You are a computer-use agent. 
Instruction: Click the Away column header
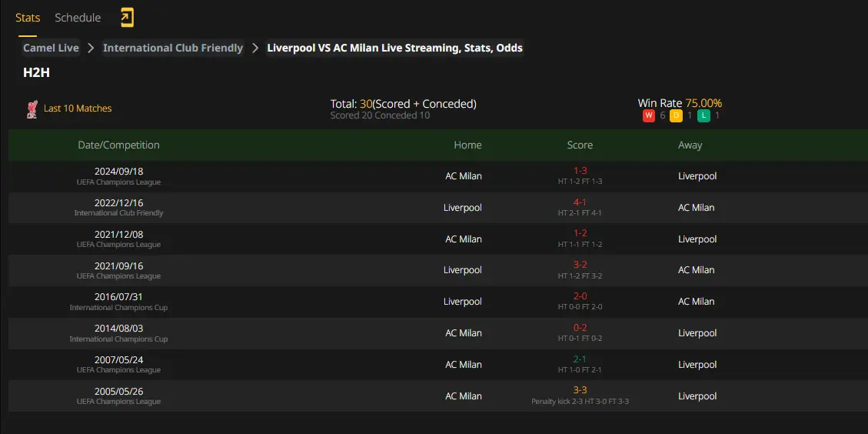690,145
